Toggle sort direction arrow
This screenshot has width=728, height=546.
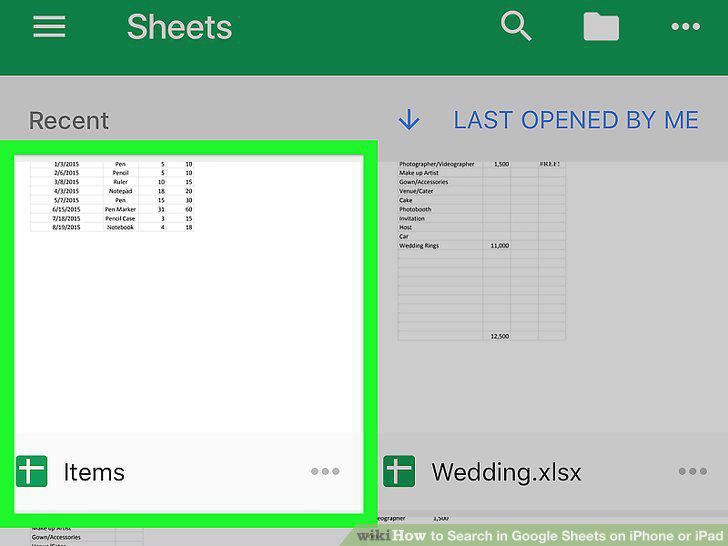[x=409, y=120]
